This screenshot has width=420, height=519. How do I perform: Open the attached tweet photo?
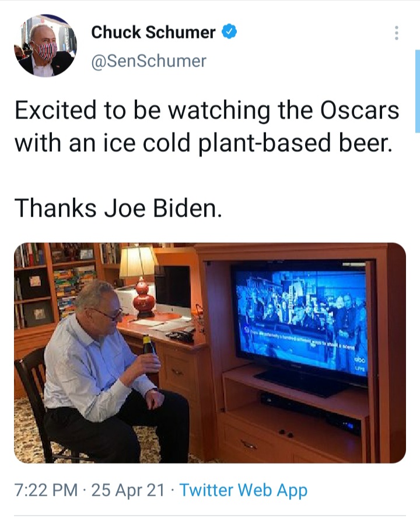pyautogui.click(x=210, y=353)
